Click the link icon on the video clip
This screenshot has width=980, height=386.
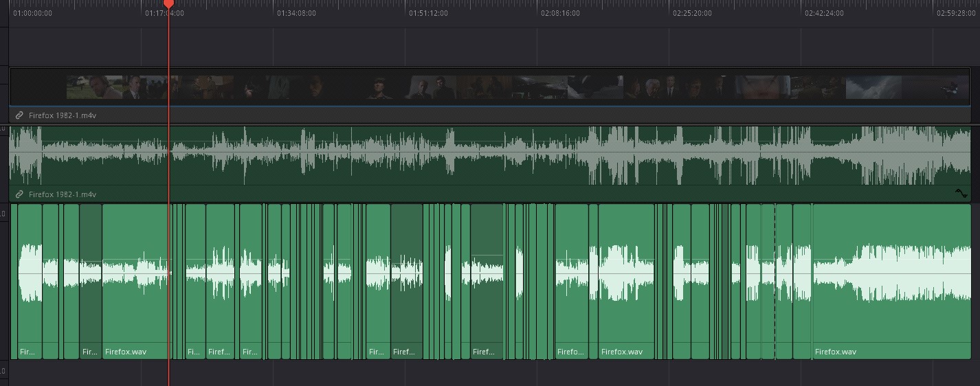[19, 115]
